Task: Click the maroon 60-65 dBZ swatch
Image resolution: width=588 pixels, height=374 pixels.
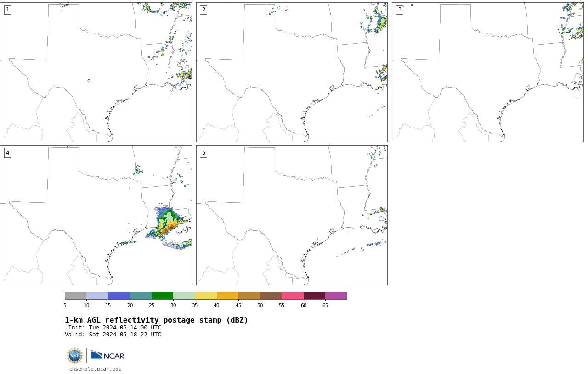Action: coord(314,296)
